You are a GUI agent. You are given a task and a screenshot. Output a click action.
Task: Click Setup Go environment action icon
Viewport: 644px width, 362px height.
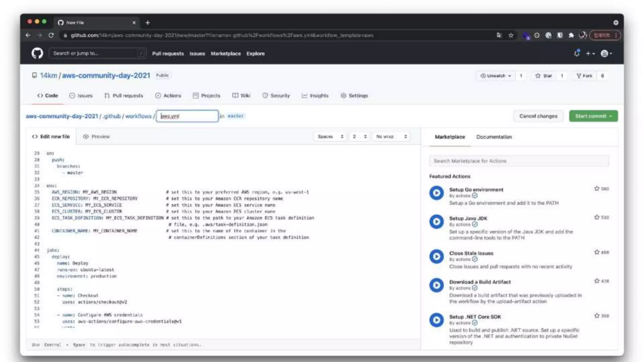point(436,193)
